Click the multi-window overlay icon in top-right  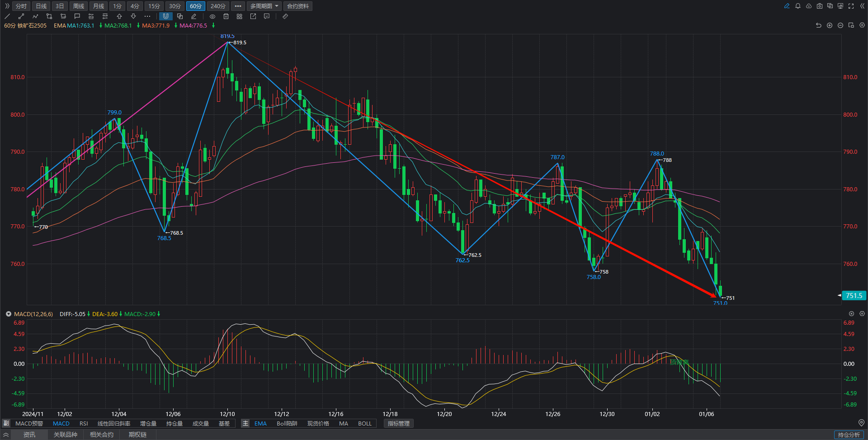830,6
